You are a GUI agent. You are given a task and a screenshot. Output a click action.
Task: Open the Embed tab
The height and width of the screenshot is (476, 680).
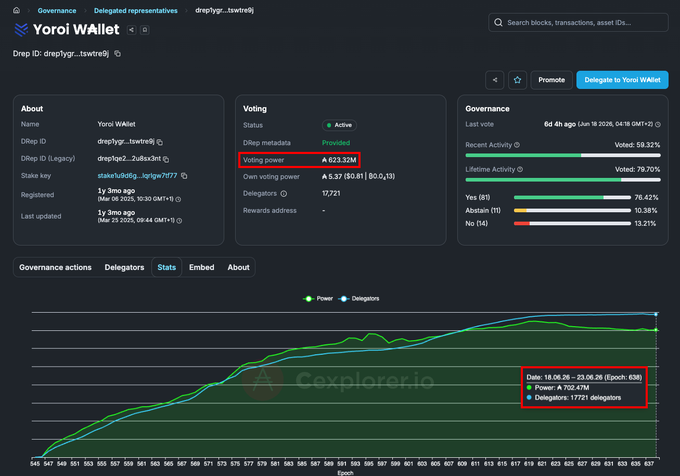tap(202, 267)
